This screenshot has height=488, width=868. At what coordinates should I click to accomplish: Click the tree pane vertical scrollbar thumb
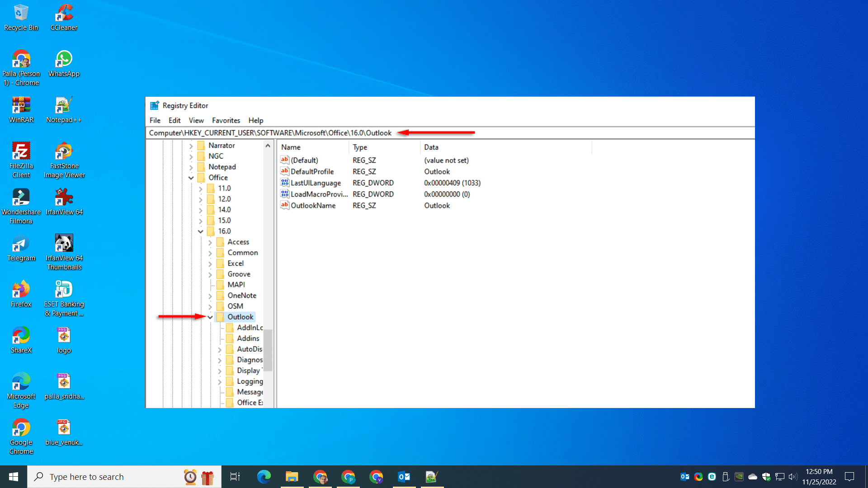click(x=268, y=350)
